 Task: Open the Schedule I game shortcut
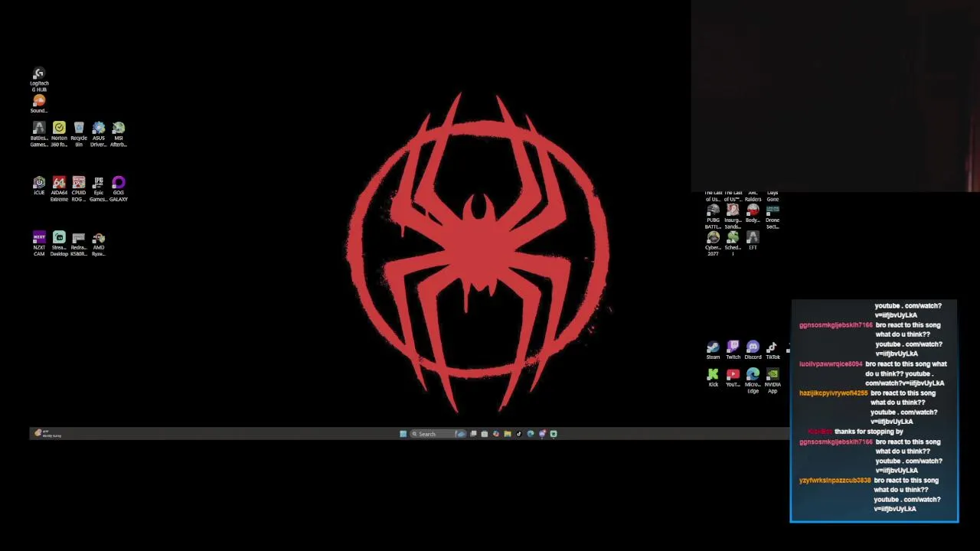pyautogui.click(x=733, y=244)
